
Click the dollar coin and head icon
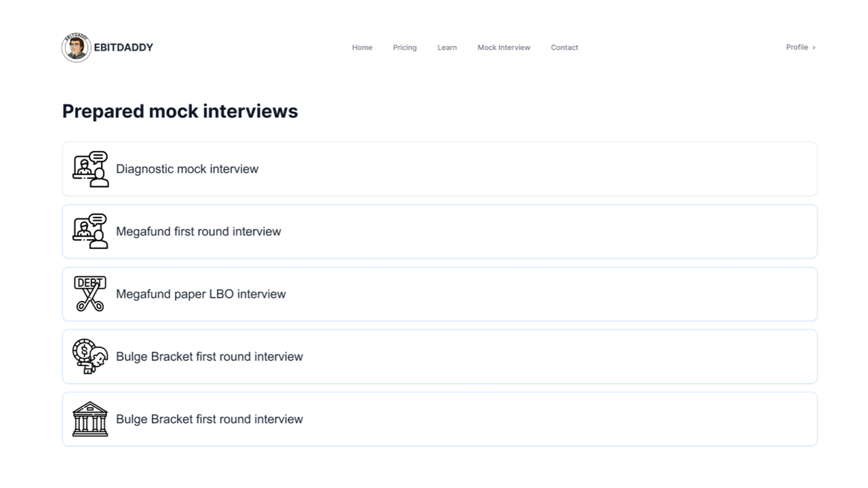[x=90, y=357]
